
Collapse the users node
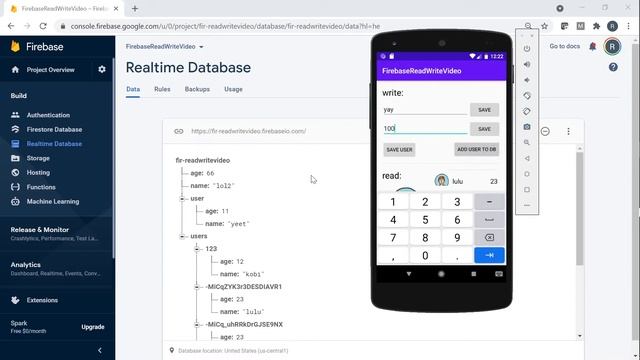coord(182,236)
